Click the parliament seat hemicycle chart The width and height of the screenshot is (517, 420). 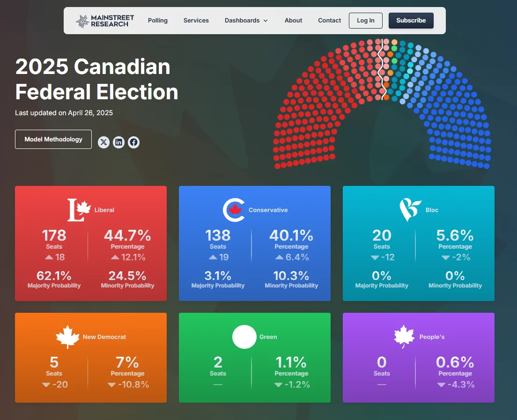(x=382, y=103)
